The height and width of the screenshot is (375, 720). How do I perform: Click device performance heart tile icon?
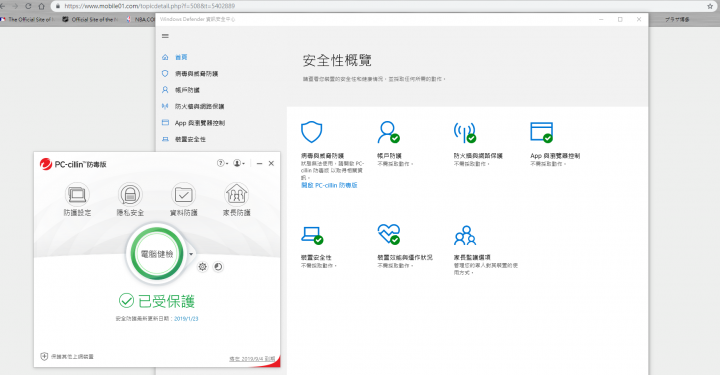[388, 234]
